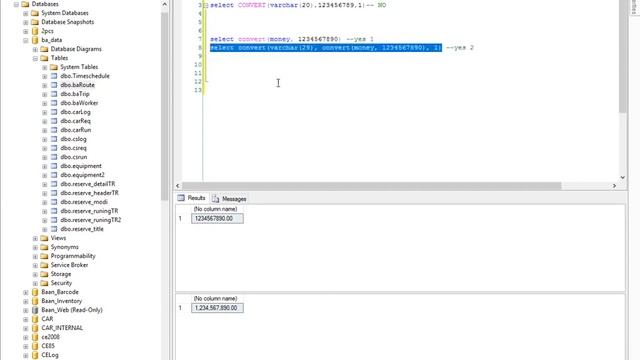Expand the dbo.baRoute table node
The width and height of the screenshot is (640, 360).
44,85
